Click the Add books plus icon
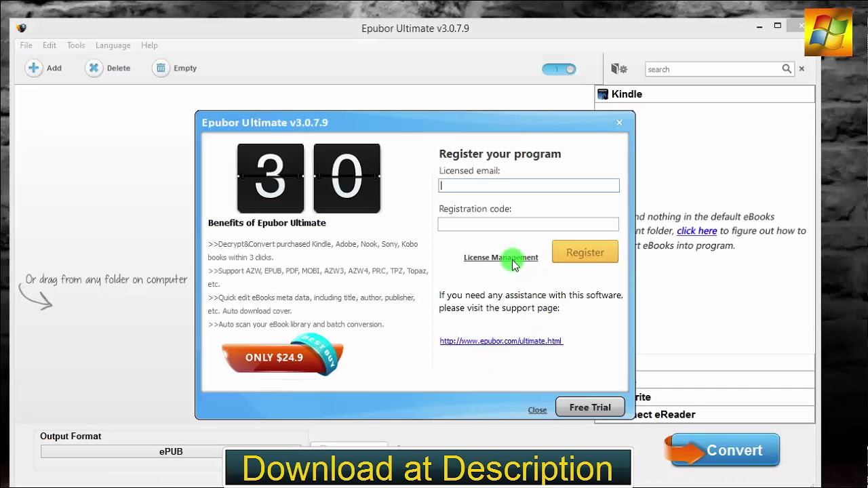The height and width of the screenshot is (488, 868). (x=33, y=68)
